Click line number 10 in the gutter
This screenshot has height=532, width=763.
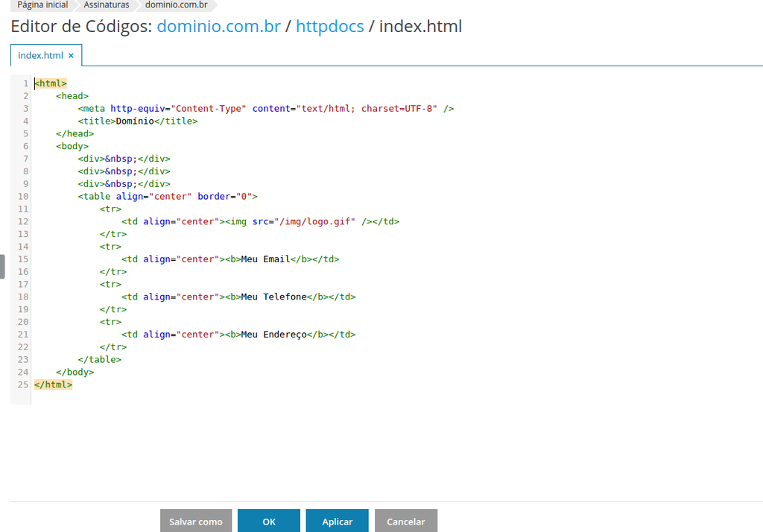pyautogui.click(x=22, y=197)
